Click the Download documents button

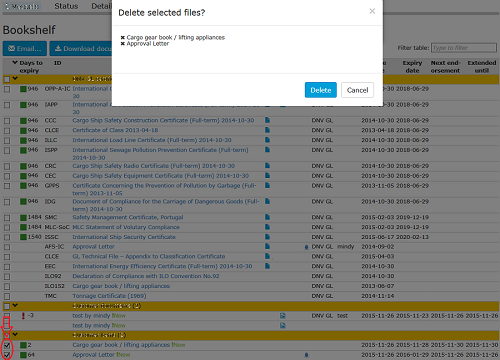81,49
